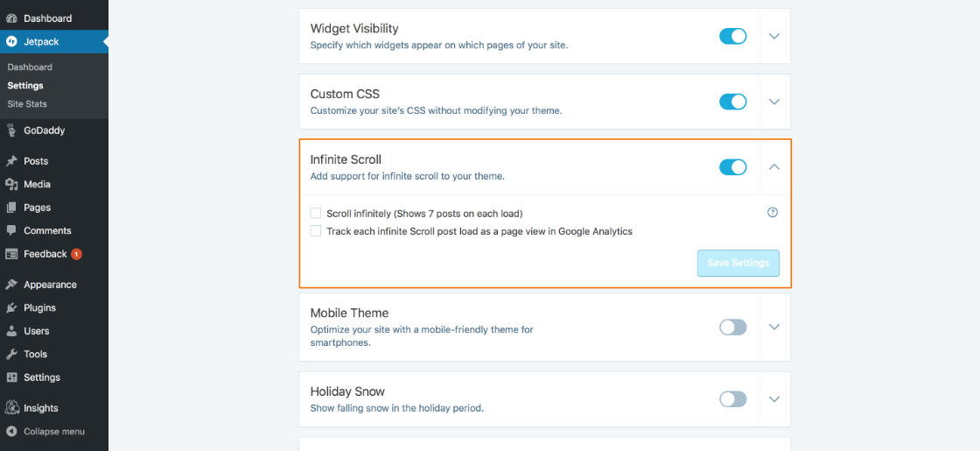Click the Comments speech bubble icon
980x451 pixels.
pos(11,230)
